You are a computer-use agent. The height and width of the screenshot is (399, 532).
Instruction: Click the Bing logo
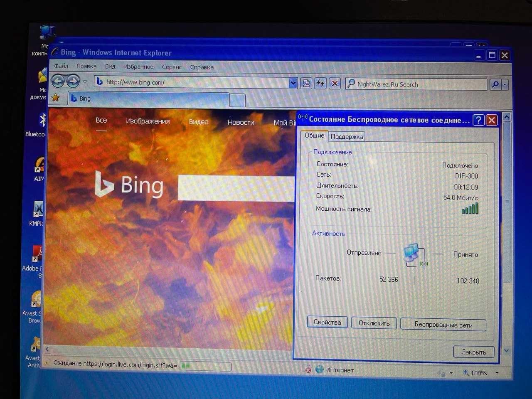(x=129, y=184)
